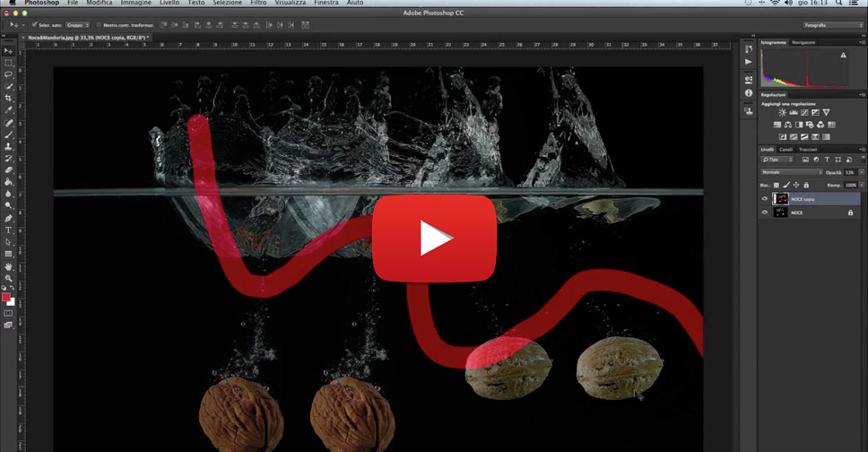Select the Move tool in the toolbox
868x452 pixels.
click(8, 51)
